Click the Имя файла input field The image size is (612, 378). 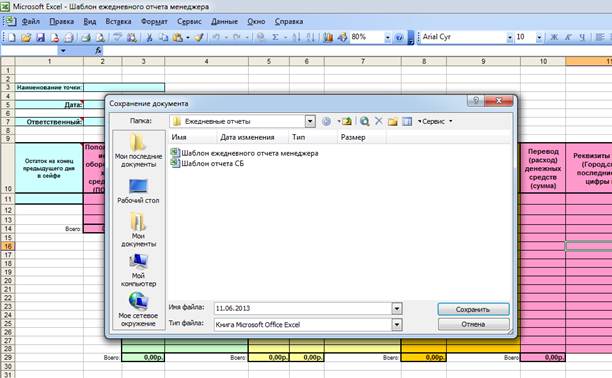303,308
